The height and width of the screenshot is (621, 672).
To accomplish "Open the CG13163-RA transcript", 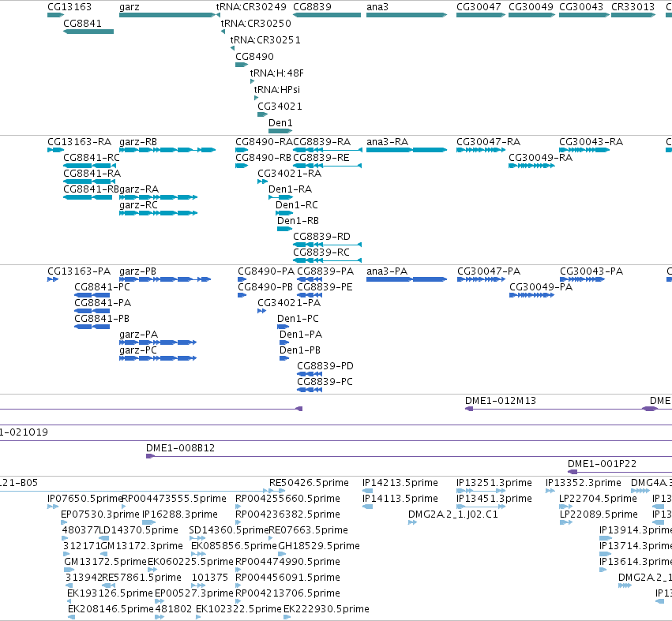I will pyautogui.click(x=56, y=150).
